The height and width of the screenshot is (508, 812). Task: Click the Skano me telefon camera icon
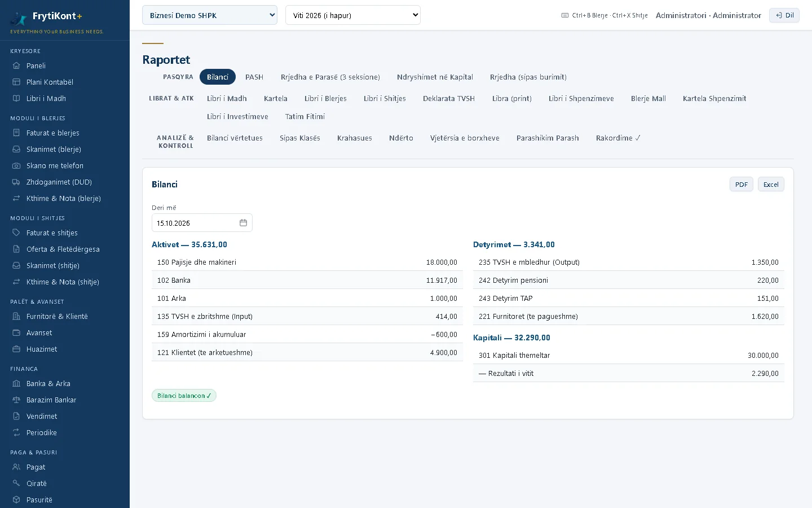pyautogui.click(x=16, y=165)
